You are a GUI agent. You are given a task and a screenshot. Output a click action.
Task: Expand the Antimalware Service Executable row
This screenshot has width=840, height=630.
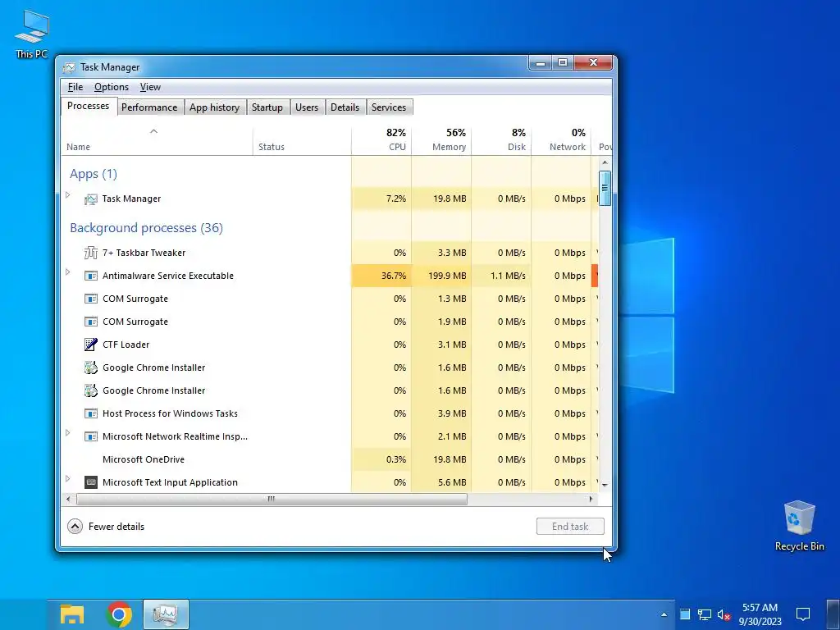[x=68, y=272]
